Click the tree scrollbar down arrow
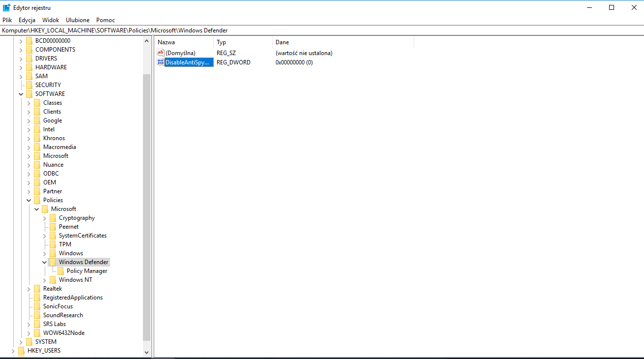This screenshot has width=644, height=359. point(146,353)
